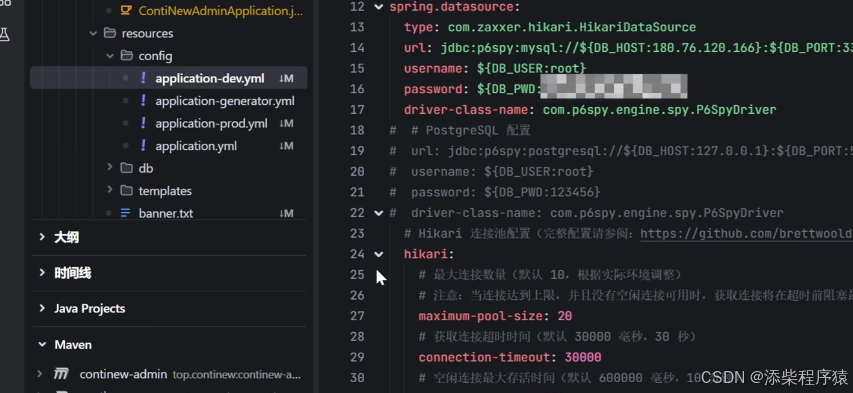853x393 pixels.
Task: Click the jdbc:p6spy:mysql url value
Action: click(647, 48)
